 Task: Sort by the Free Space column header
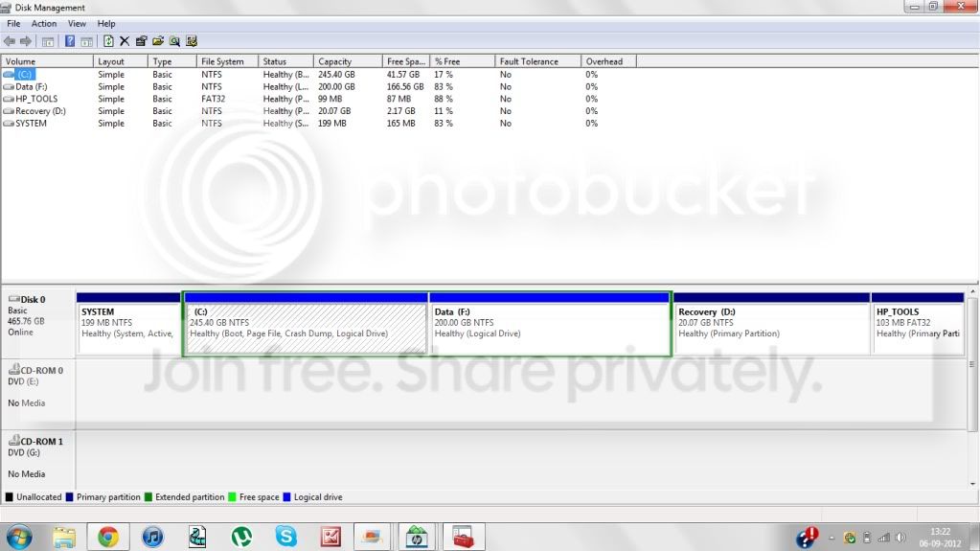coord(405,61)
